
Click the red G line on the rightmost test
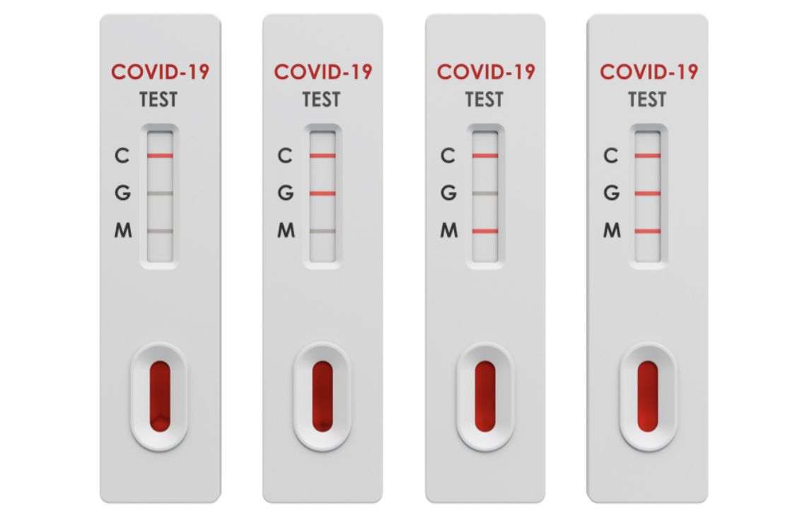pos(648,193)
